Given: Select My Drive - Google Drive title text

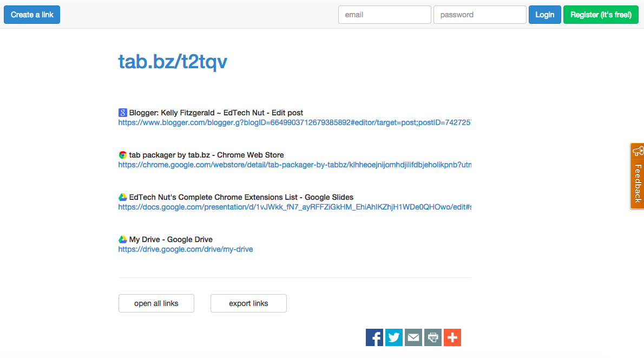Looking at the screenshot, I should (171, 239).
